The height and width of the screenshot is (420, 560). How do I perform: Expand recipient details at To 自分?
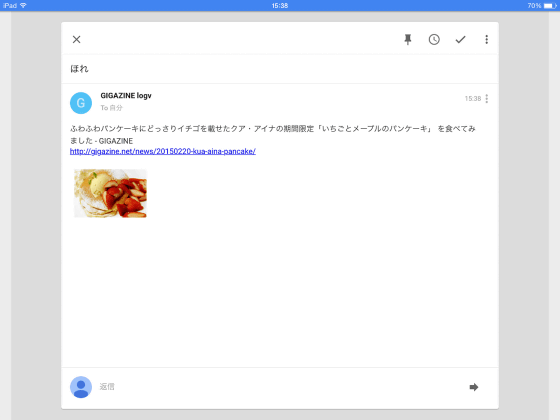(x=111, y=108)
